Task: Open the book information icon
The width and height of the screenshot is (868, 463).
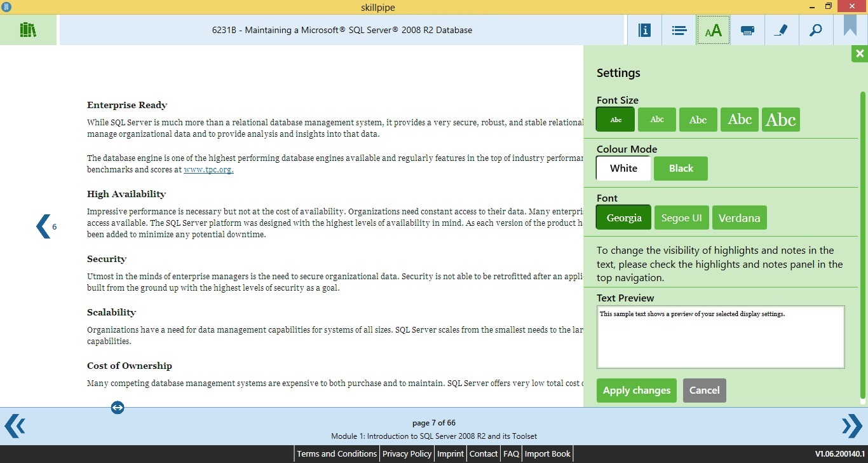Action: [644, 30]
